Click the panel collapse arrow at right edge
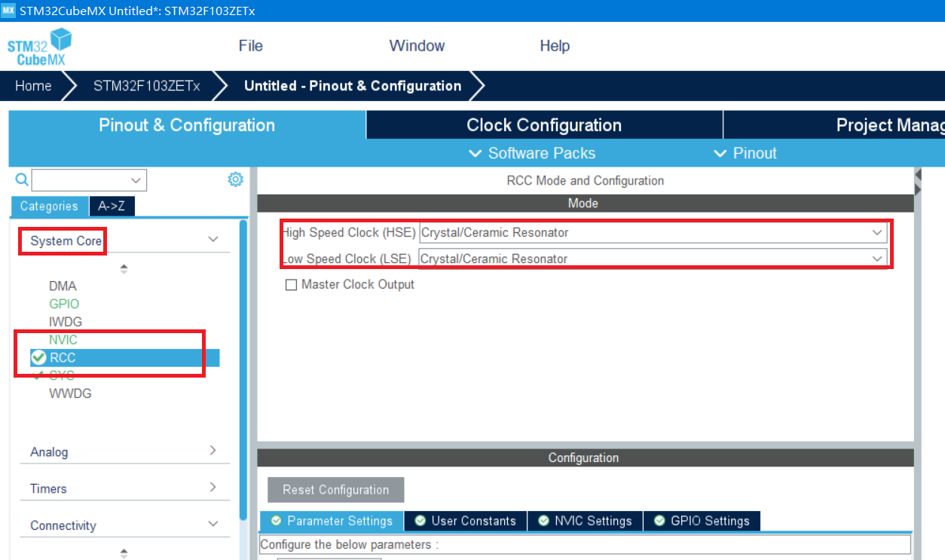The height and width of the screenshot is (560, 945). point(918,175)
